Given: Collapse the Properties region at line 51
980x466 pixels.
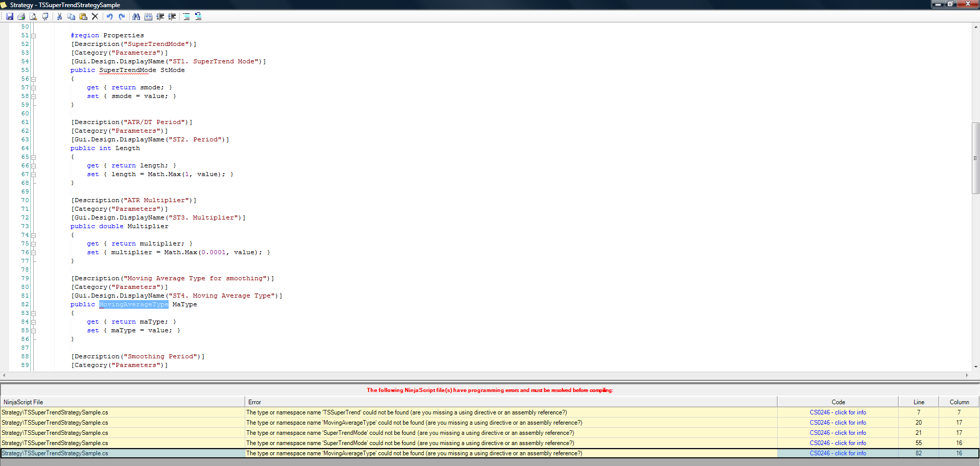Looking at the screenshot, I should click(33, 36).
